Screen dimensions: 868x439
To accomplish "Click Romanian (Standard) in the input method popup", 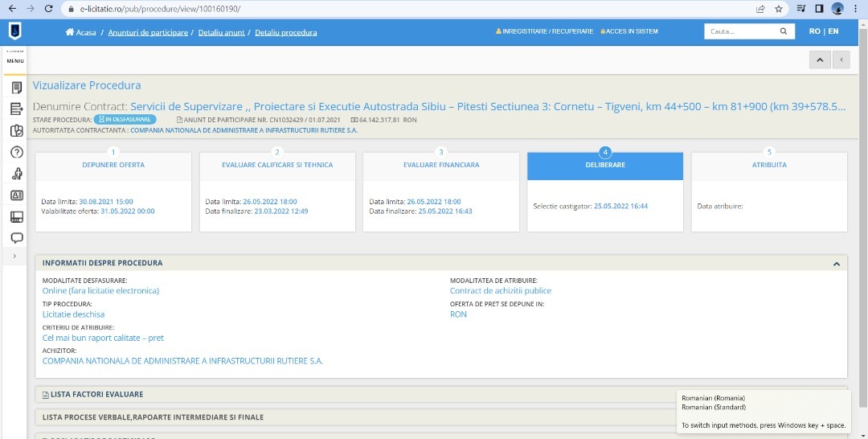I will (x=714, y=408).
